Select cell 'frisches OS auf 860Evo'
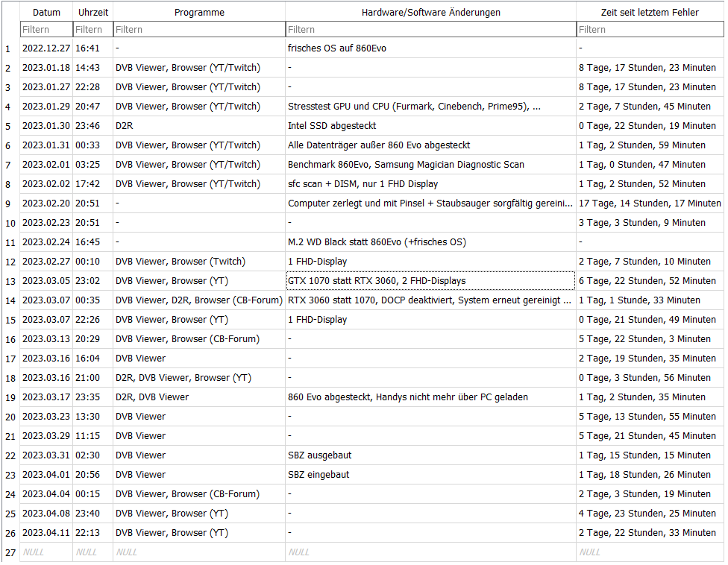The width and height of the screenshot is (728, 565). [x=431, y=48]
